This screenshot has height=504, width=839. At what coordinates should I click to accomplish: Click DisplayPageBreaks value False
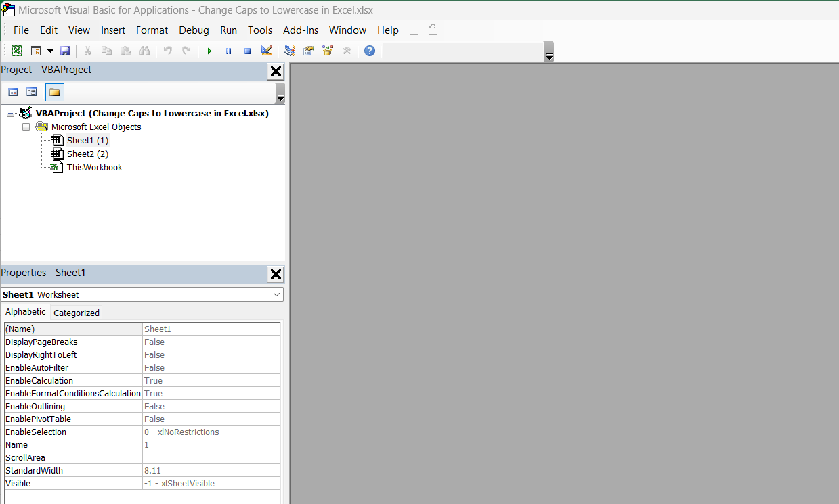click(x=211, y=342)
